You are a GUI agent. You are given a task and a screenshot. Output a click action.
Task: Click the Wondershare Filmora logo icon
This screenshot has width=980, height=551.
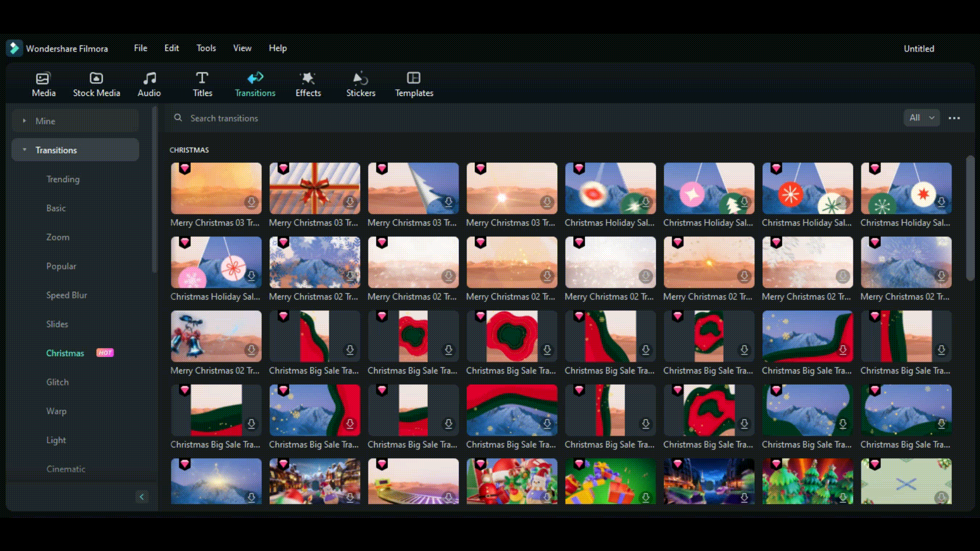pyautogui.click(x=14, y=48)
